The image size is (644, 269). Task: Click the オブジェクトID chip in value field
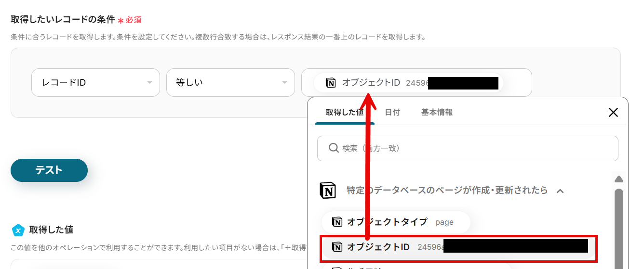coord(408,83)
